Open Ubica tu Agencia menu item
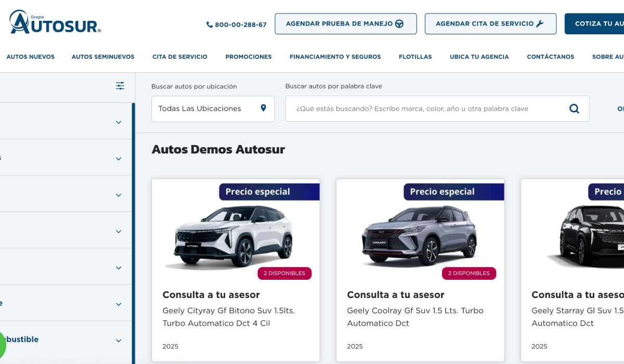The image size is (624, 364). (x=479, y=57)
